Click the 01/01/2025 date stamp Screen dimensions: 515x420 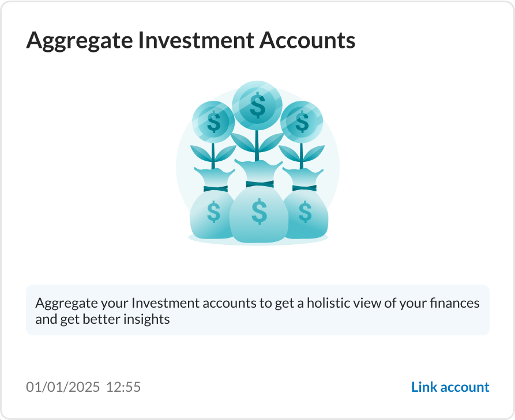coord(63,387)
